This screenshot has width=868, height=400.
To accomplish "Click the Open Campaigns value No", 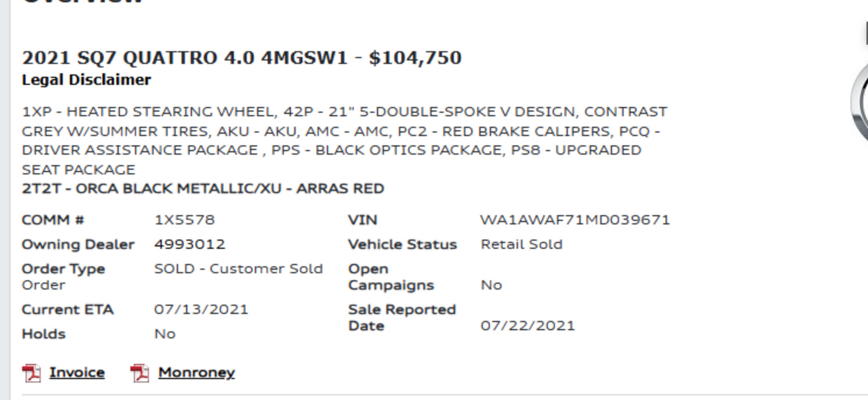I will [x=491, y=285].
